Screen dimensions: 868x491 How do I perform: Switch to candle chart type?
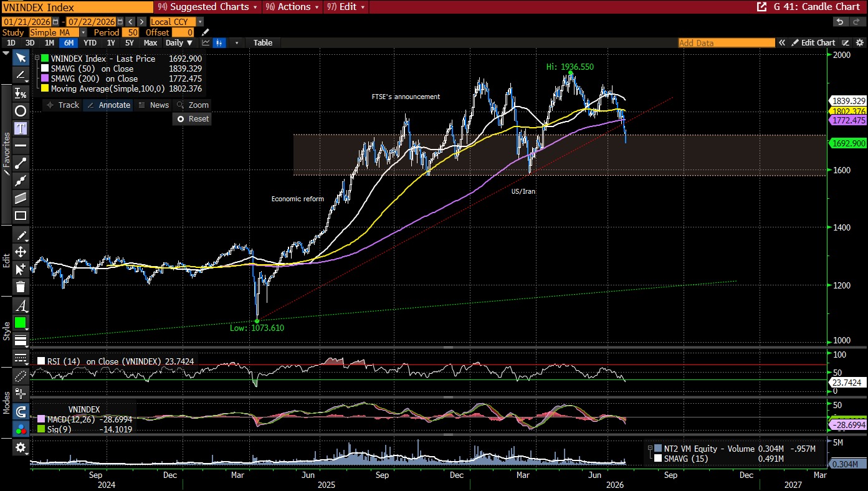pyautogui.click(x=219, y=43)
